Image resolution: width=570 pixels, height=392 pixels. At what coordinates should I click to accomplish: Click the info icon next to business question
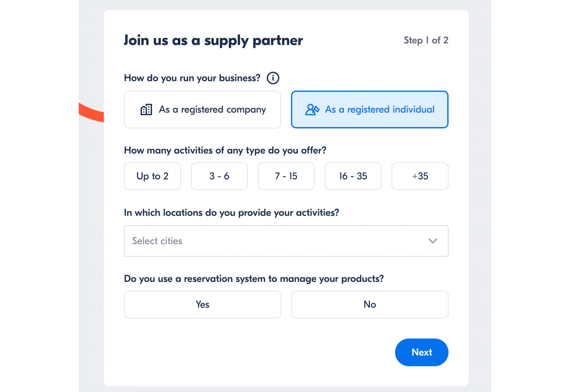click(x=273, y=78)
